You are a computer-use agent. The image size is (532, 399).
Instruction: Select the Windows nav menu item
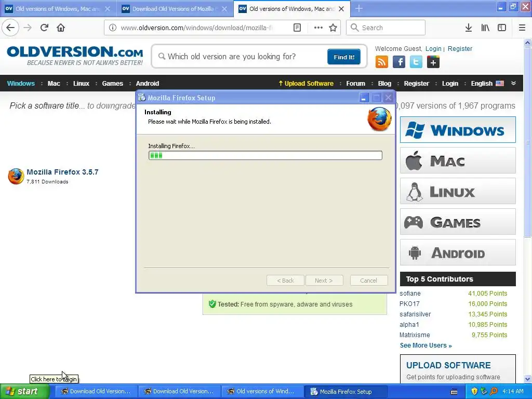click(21, 83)
